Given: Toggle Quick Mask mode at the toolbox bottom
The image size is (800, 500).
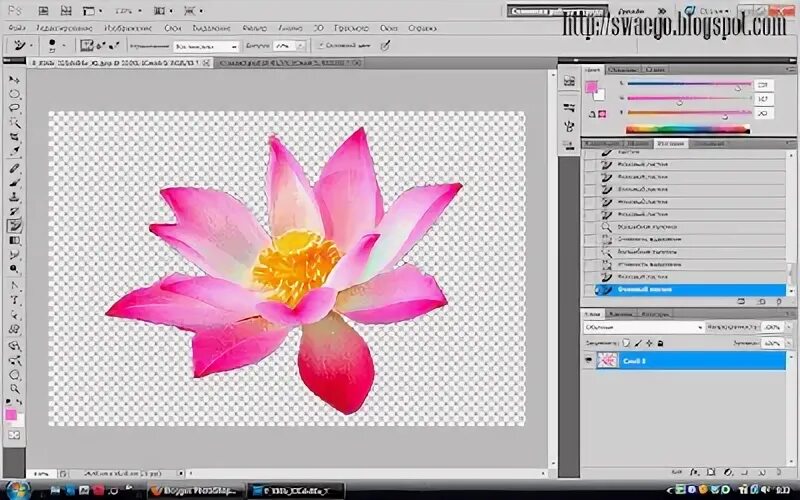Looking at the screenshot, I should (x=14, y=435).
